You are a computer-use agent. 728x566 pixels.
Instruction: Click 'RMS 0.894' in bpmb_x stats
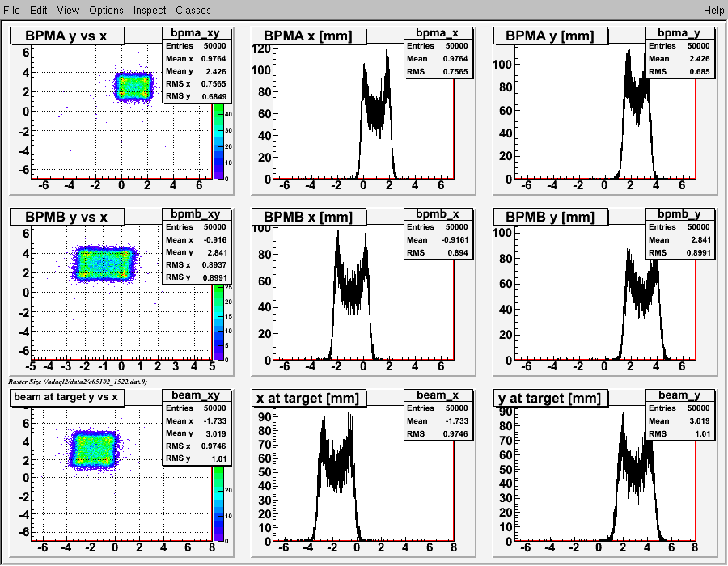(x=438, y=252)
